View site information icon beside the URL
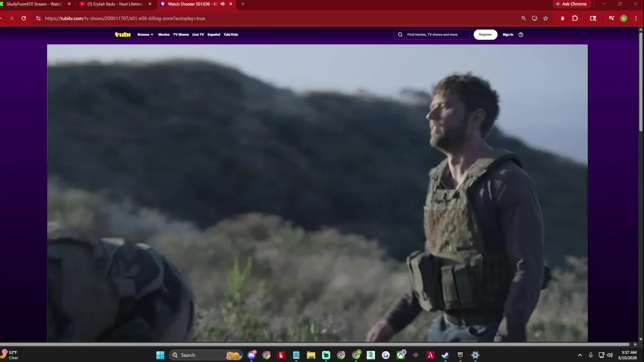Image resolution: width=644 pixels, height=362 pixels. 38,18
